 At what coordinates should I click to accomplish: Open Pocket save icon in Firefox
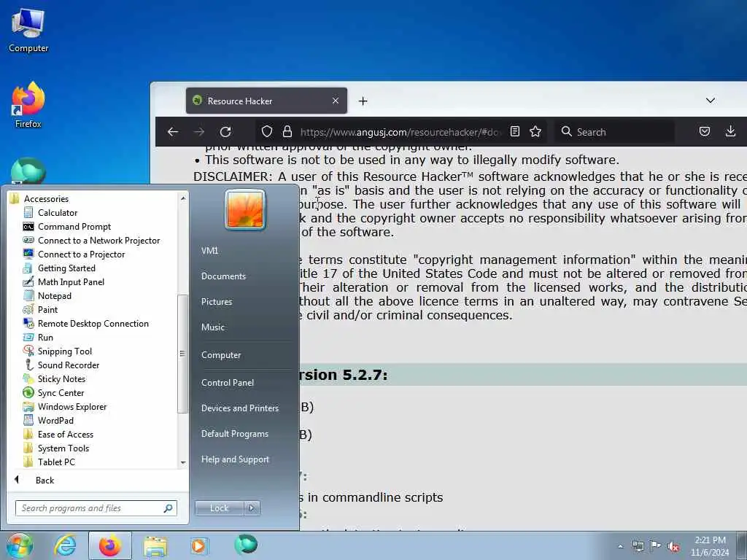point(705,131)
